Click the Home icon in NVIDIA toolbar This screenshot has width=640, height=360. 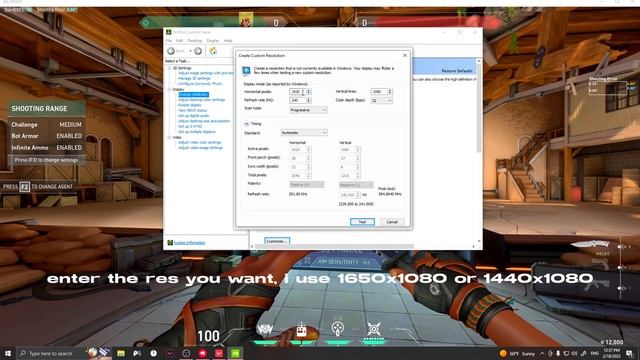click(213, 51)
